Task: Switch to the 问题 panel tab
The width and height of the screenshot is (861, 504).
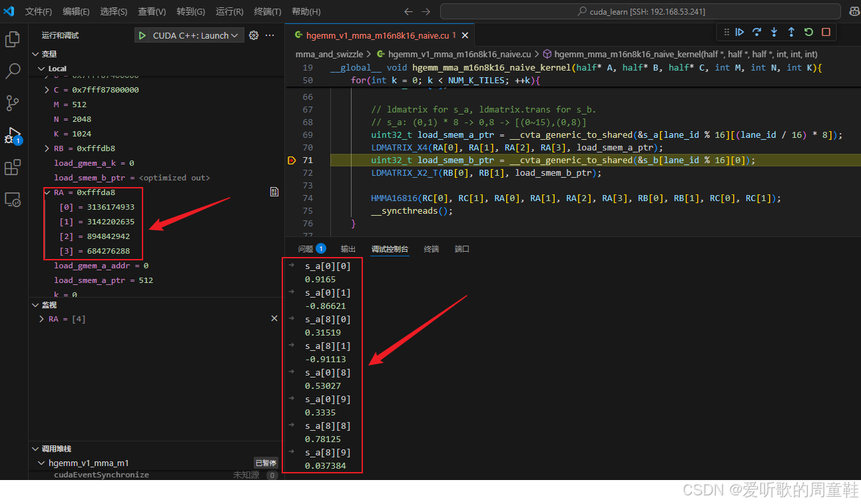Action: pos(312,248)
